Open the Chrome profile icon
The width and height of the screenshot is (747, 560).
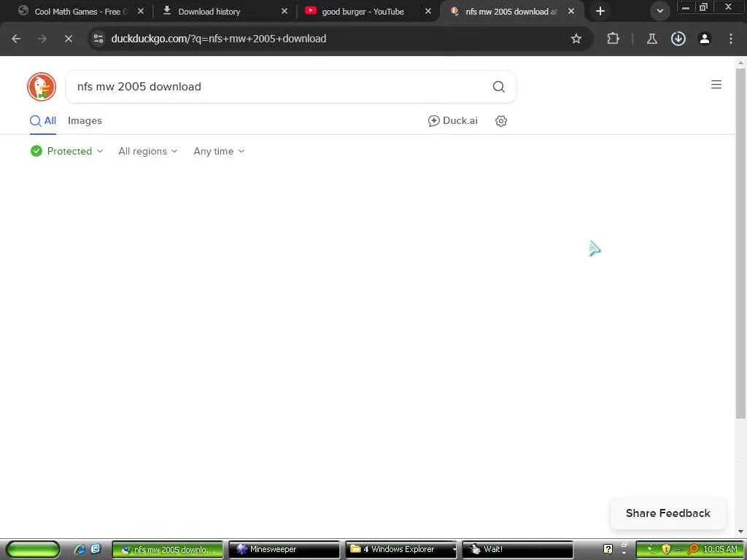pos(704,39)
